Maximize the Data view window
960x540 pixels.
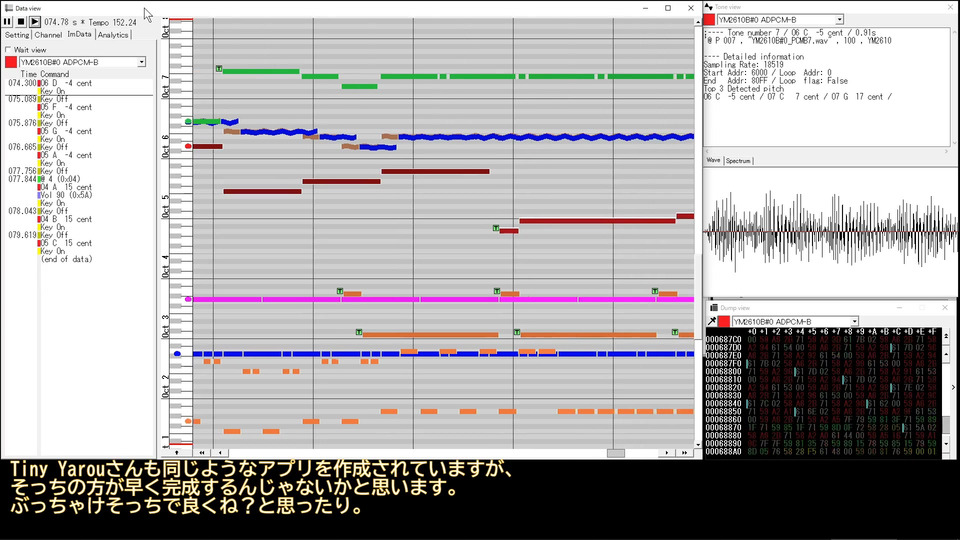click(668, 8)
